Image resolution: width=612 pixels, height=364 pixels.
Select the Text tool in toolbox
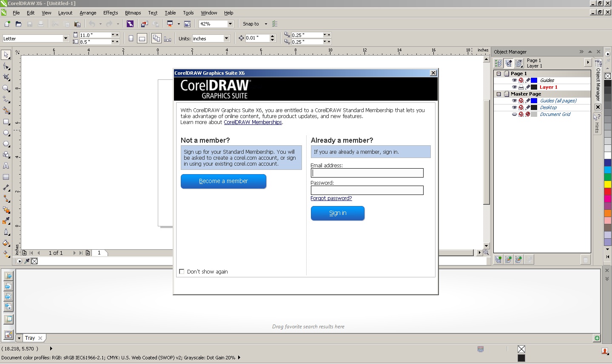(x=6, y=166)
